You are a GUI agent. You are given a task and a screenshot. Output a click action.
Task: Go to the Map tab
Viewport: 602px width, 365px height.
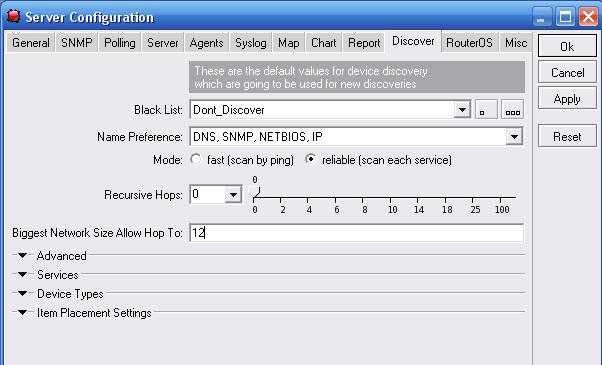289,43
